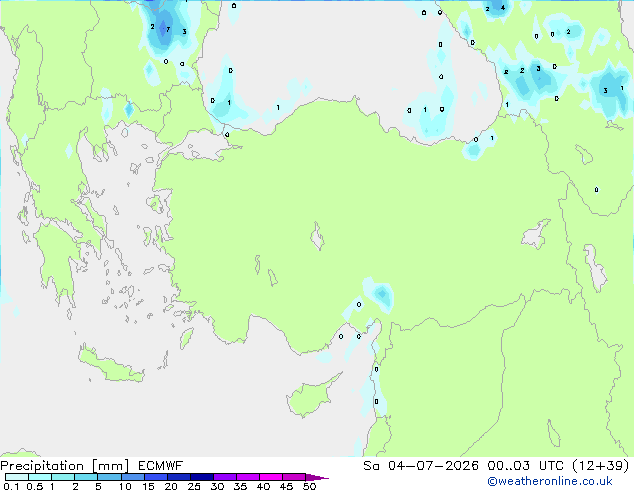Screen dimensions: 634x490
Task: Select legend swatch between 0.1 and 0.5
Action: click(17, 477)
